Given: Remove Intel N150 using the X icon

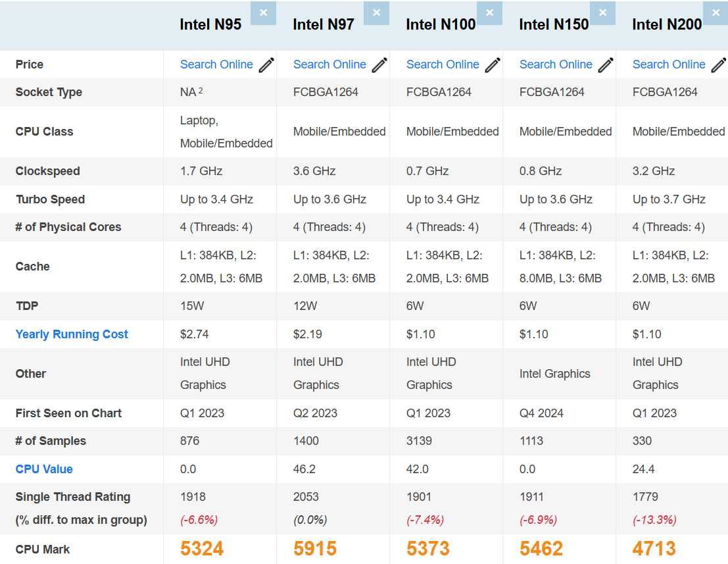Looking at the screenshot, I should [602, 13].
